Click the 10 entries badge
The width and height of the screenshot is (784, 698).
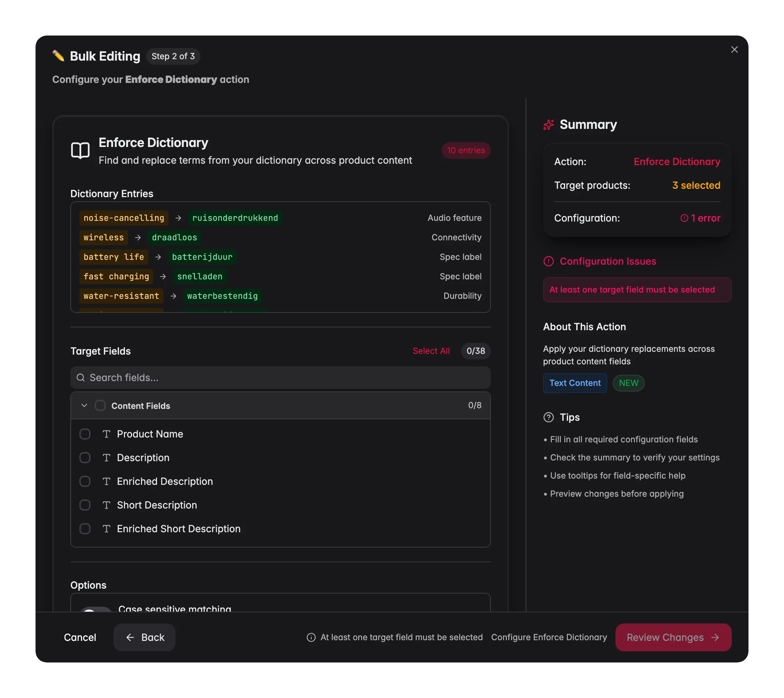[x=466, y=150]
